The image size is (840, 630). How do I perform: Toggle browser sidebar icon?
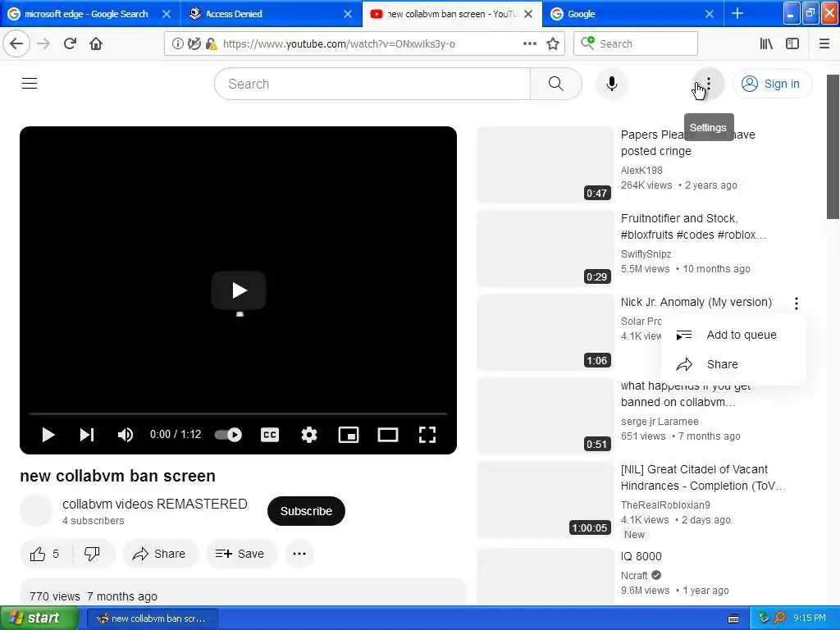792,43
